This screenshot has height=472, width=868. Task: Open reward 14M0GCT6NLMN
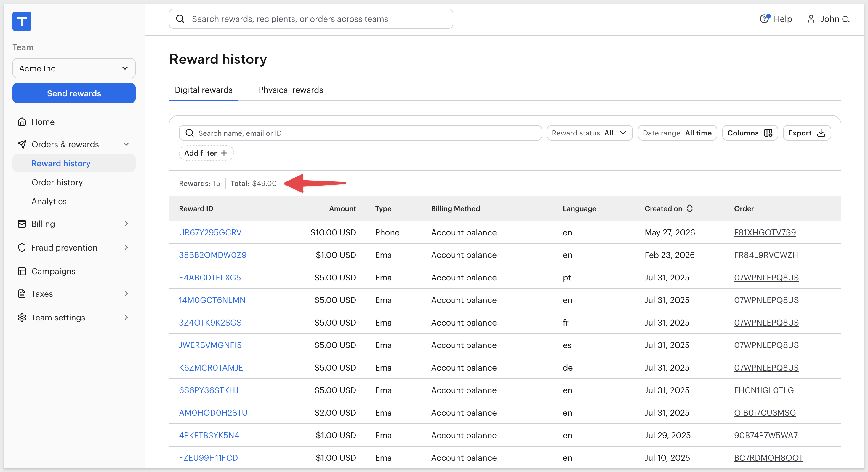coord(212,300)
